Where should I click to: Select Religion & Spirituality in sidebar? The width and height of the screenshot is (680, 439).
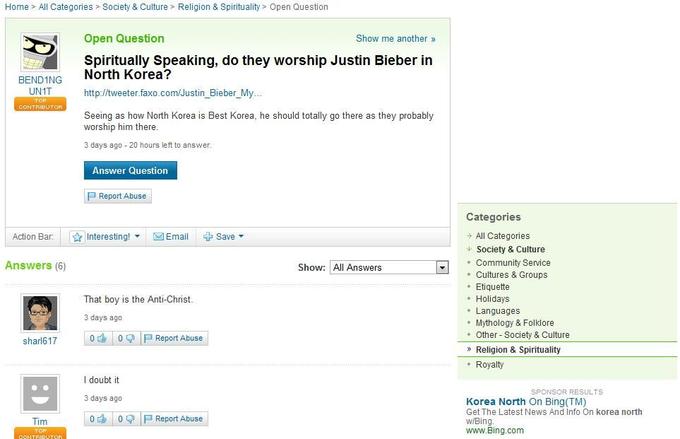tap(518, 350)
